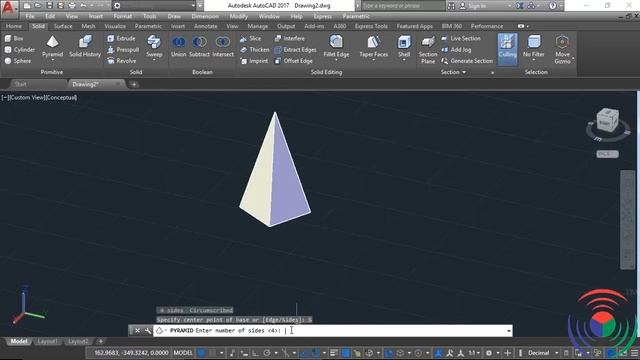Viewport: 640px width, 360px height.
Task: Select the Taper Faces tool
Action: coord(373,46)
